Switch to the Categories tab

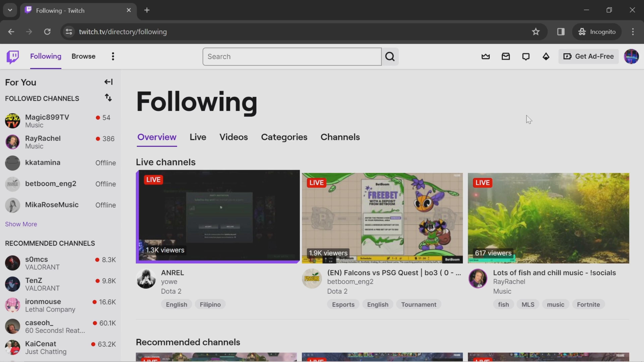(x=284, y=137)
